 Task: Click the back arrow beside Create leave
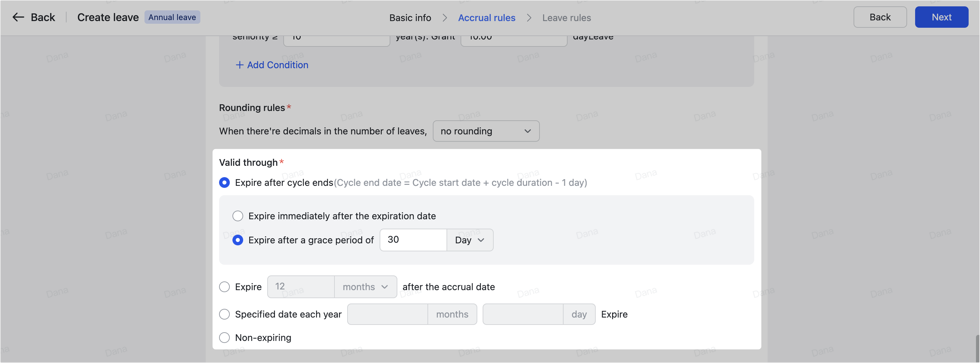coord(18,17)
